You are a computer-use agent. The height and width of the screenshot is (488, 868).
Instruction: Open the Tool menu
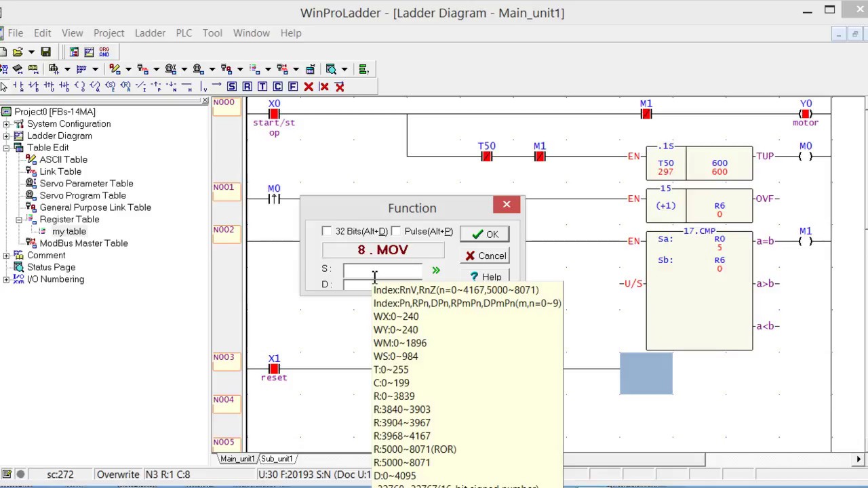(x=212, y=33)
